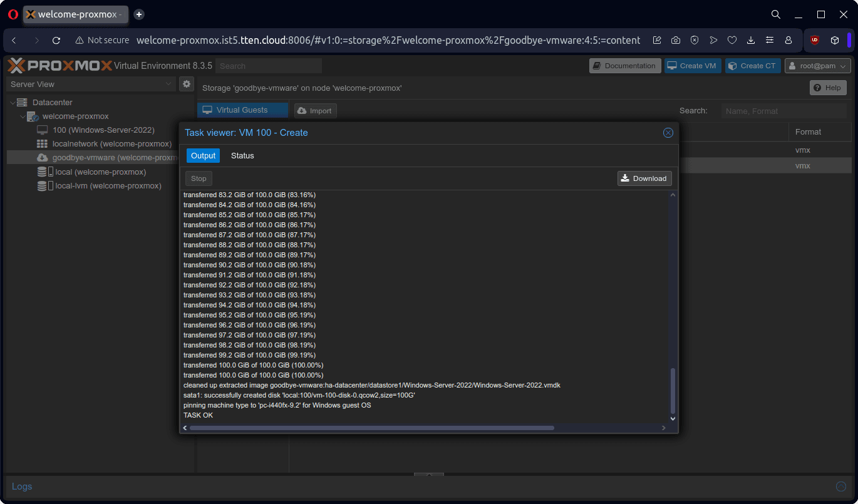This screenshot has width=858, height=504.
Task: Click the scroll down arrow in task output
Action: pyautogui.click(x=673, y=418)
